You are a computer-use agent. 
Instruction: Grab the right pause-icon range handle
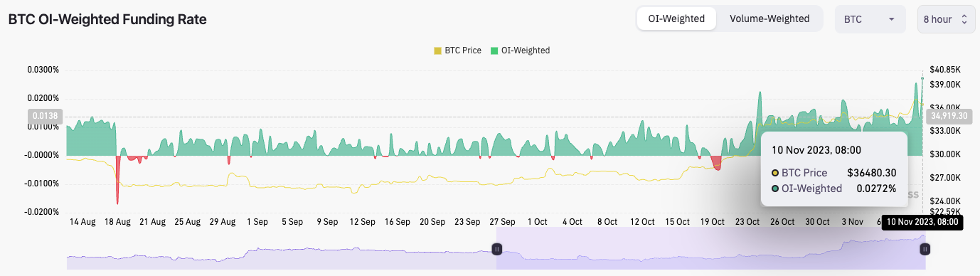point(924,249)
